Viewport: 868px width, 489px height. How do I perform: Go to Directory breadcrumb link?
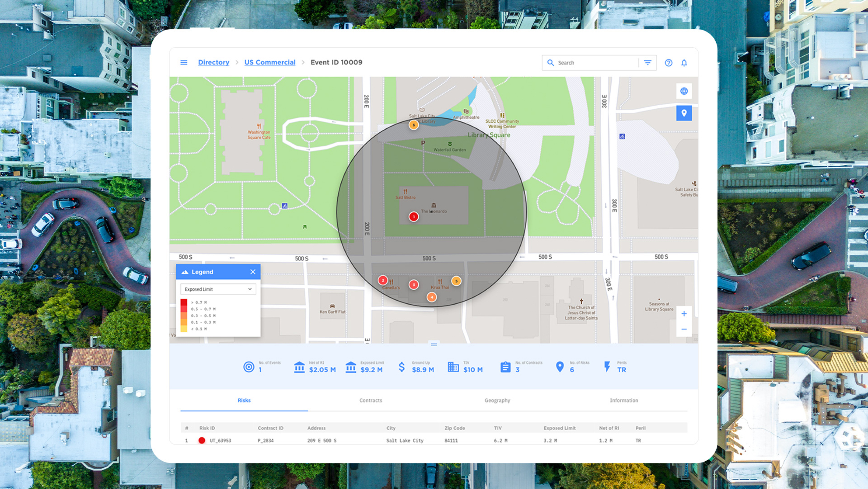click(214, 62)
